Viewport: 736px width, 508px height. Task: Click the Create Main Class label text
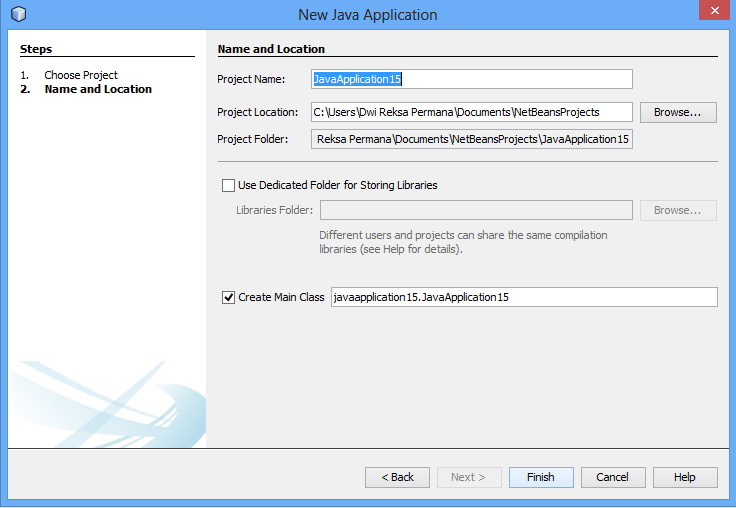coord(281,297)
